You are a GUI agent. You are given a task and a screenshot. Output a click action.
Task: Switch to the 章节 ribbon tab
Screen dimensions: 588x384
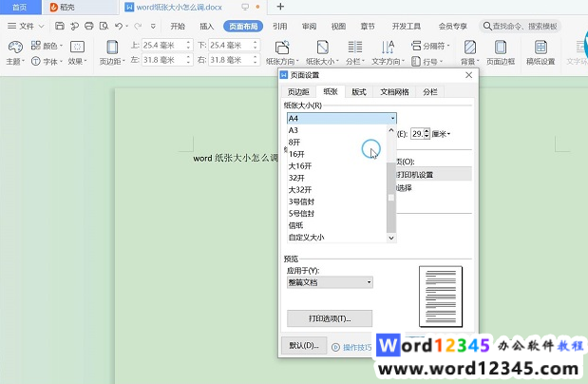(x=368, y=26)
